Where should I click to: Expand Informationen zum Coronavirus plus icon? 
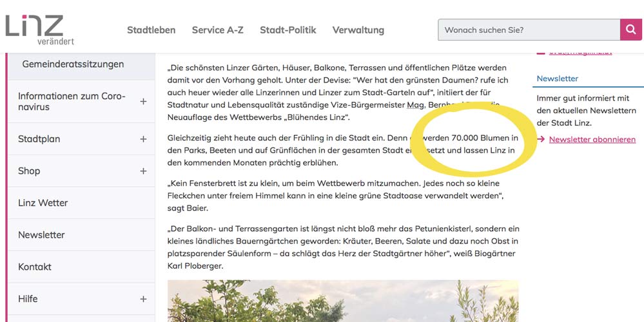[143, 101]
